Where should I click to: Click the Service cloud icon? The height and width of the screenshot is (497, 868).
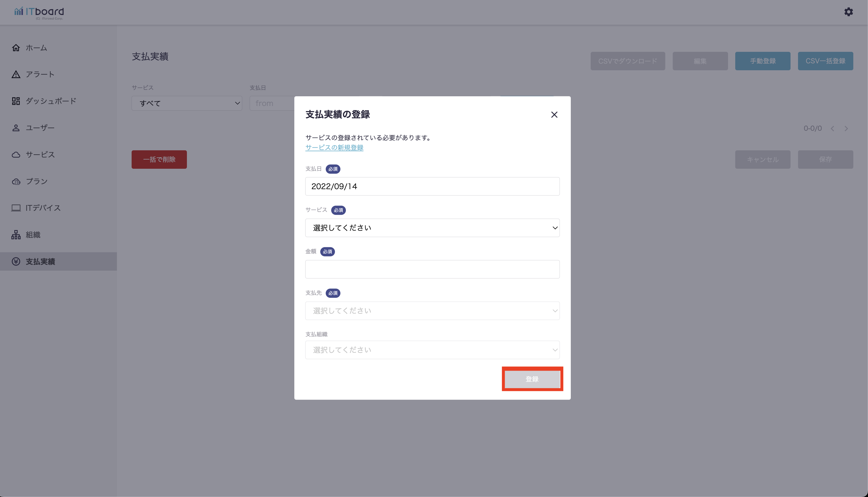tap(16, 155)
